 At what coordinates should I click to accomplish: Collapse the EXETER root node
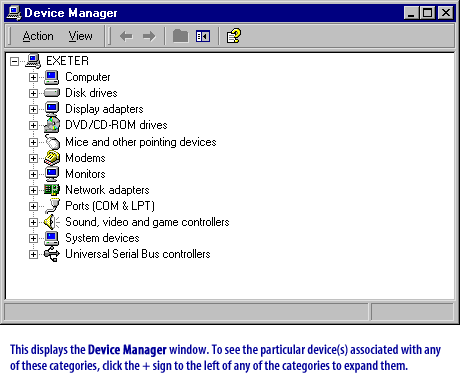(14, 61)
